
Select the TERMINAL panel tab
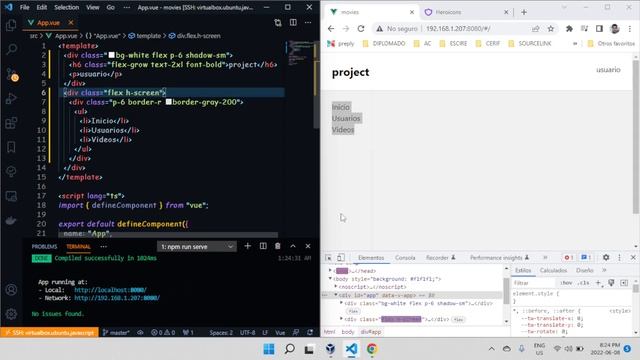78,247
